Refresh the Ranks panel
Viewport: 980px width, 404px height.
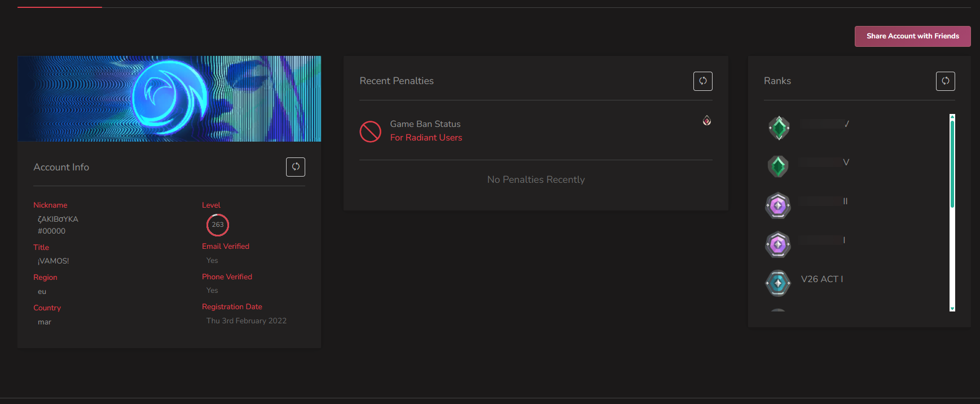pyautogui.click(x=946, y=81)
